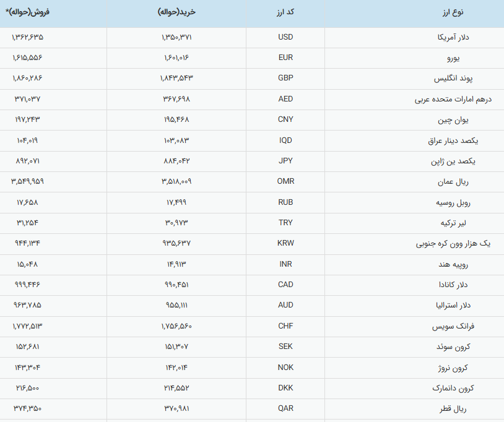Select the CHF currency code cell
Screen dimensions: 504x422
coord(285,326)
